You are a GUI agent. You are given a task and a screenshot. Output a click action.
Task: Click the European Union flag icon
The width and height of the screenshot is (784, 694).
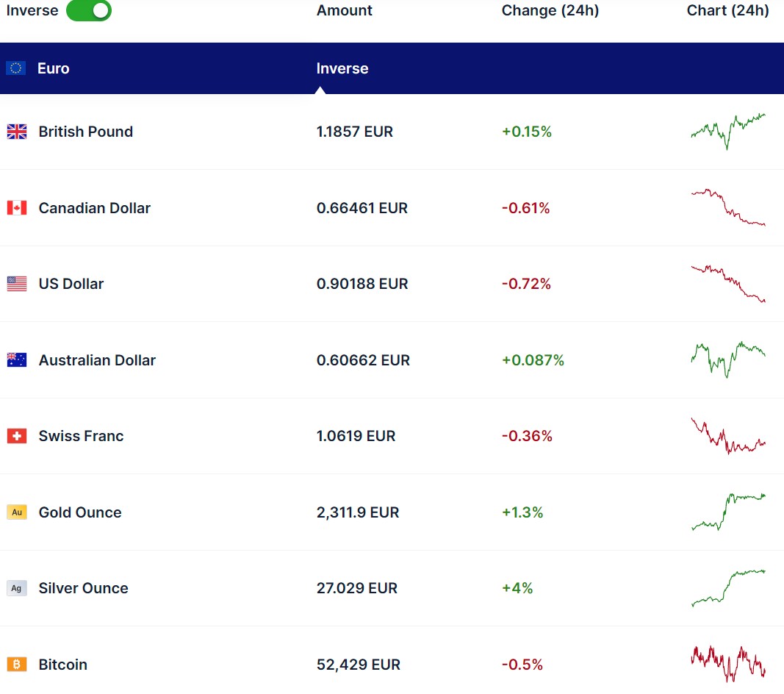click(x=16, y=68)
